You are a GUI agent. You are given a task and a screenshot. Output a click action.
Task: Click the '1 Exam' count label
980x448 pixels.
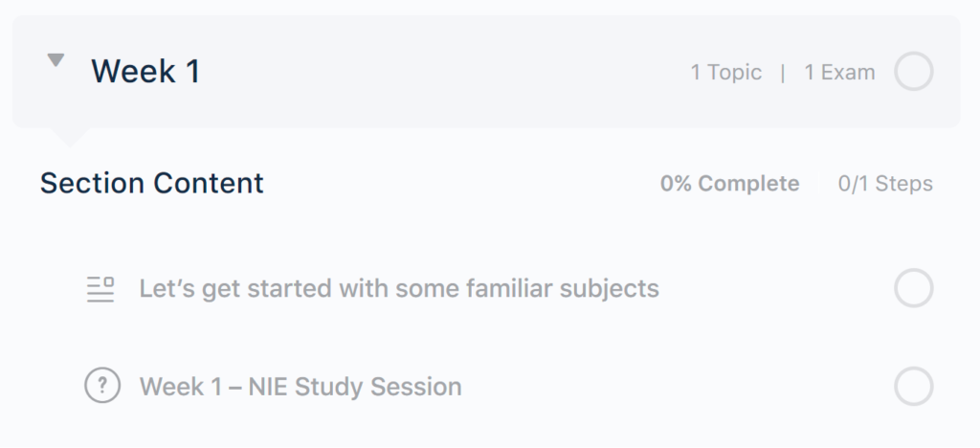pos(838,73)
